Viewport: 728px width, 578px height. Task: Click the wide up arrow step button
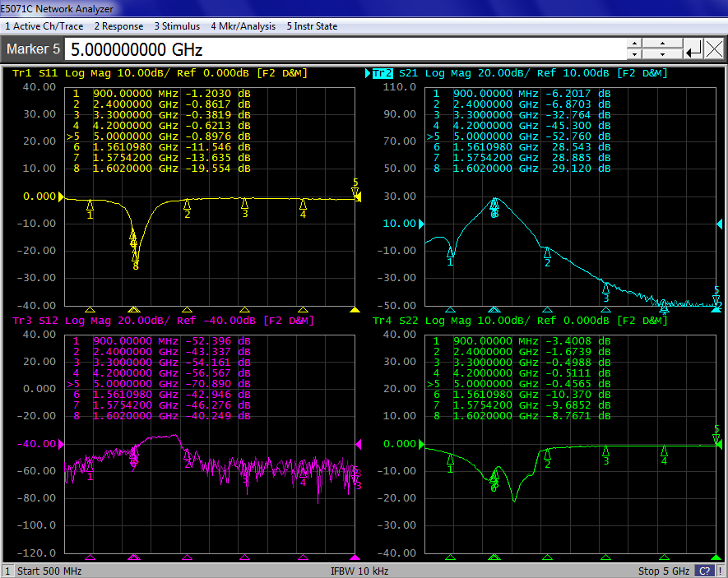coord(661,44)
